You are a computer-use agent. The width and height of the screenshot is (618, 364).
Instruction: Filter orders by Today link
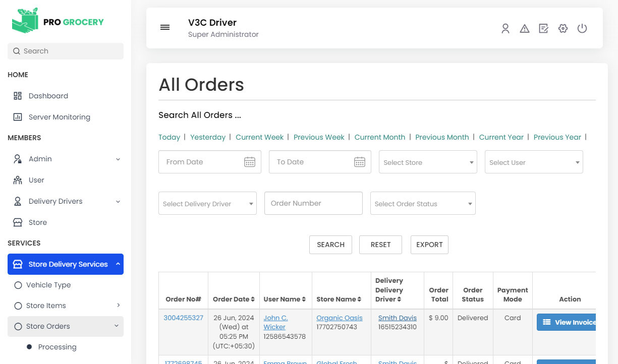tap(169, 137)
